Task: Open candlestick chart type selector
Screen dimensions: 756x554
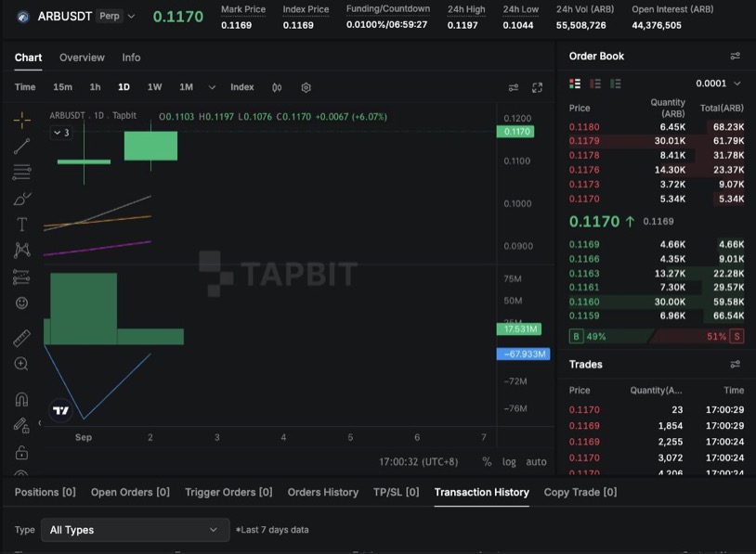Action: click(x=277, y=87)
